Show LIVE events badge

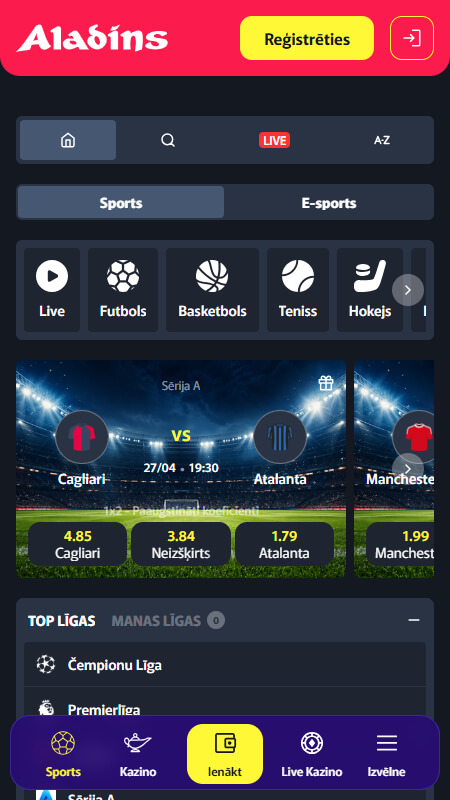coord(274,140)
